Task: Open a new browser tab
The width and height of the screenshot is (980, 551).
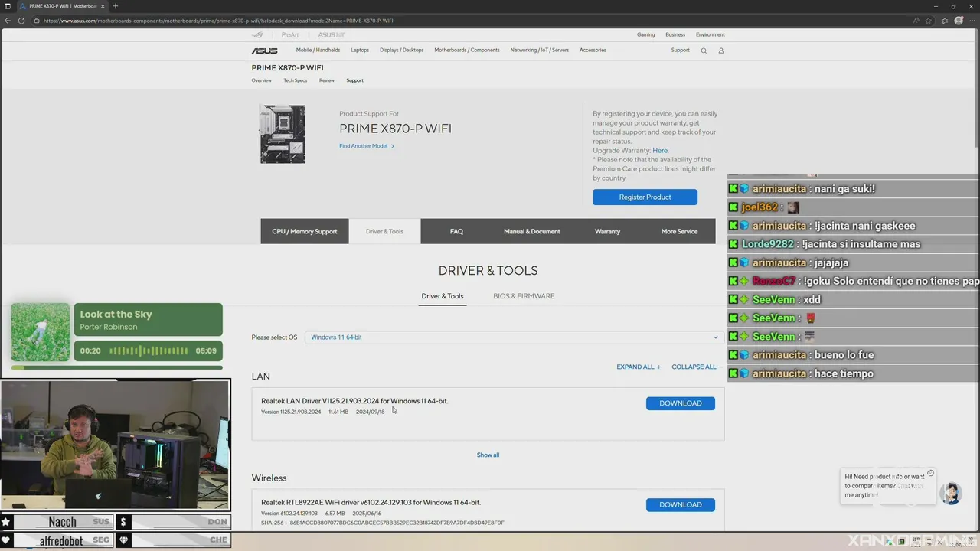Action: [116, 6]
